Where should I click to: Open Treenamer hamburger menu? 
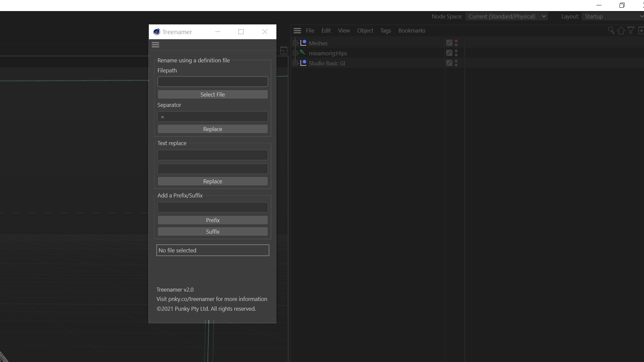point(155,45)
